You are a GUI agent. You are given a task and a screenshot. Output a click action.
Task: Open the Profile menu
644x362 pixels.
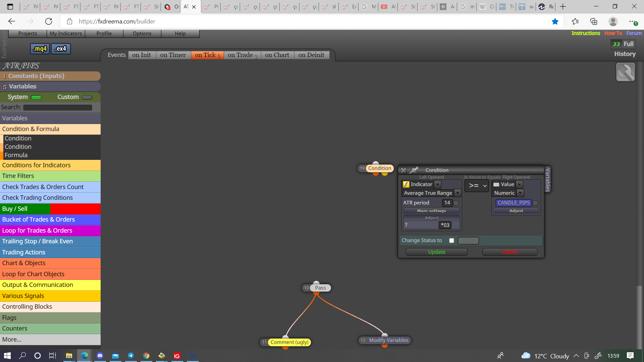coord(104,34)
